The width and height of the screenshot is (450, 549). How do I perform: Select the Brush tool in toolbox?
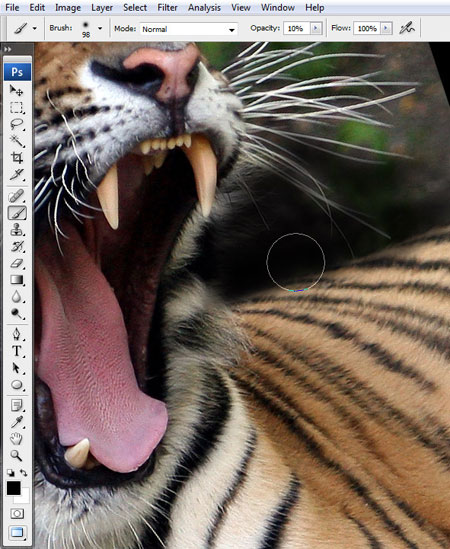tap(17, 213)
